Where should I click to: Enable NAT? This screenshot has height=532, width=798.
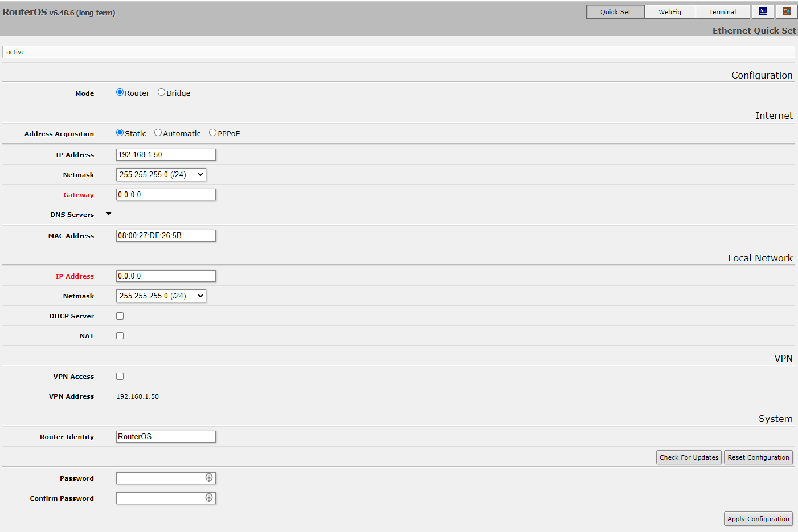[120, 335]
